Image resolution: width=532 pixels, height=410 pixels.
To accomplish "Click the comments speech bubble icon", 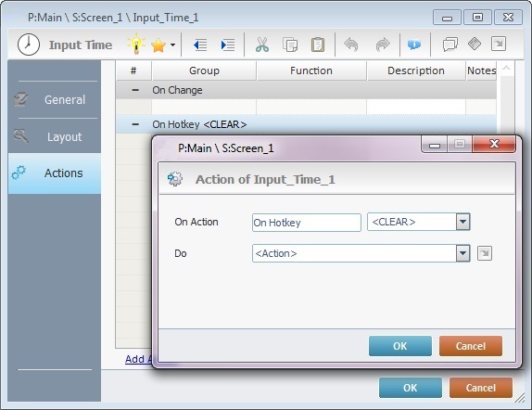I will tap(450, 45).
